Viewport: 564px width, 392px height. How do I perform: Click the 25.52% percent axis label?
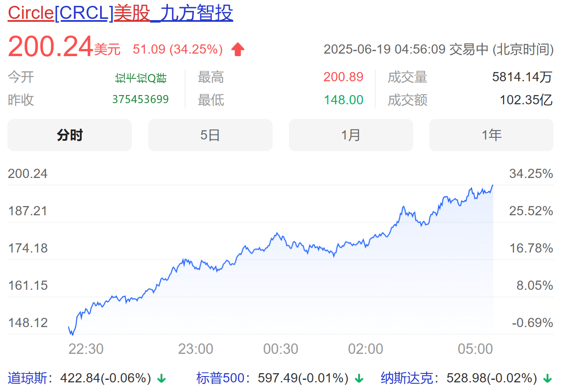coord(531,211)
